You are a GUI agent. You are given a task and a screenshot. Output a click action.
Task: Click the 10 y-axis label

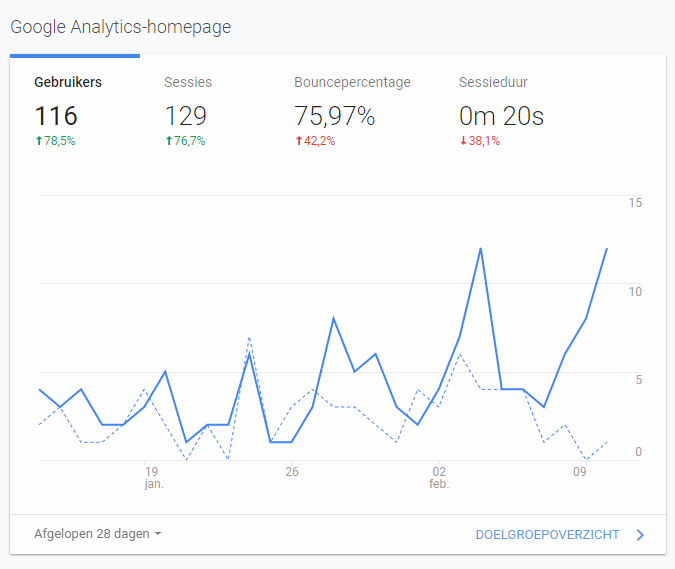(x=635, y=292)
